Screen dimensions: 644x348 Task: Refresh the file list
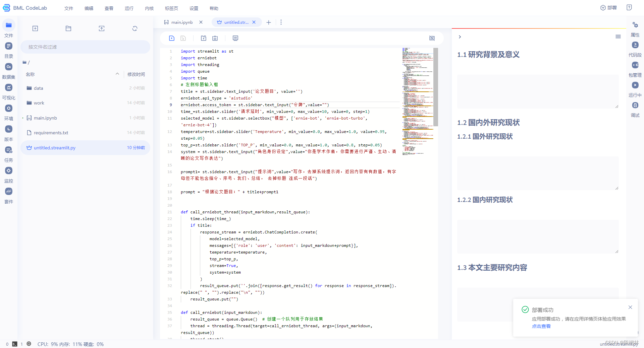[x=135, y=28]
